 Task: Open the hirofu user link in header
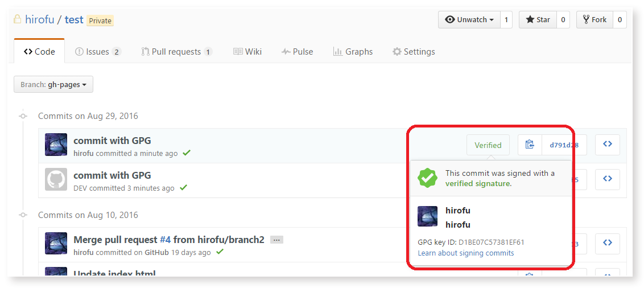pos(39,20)
